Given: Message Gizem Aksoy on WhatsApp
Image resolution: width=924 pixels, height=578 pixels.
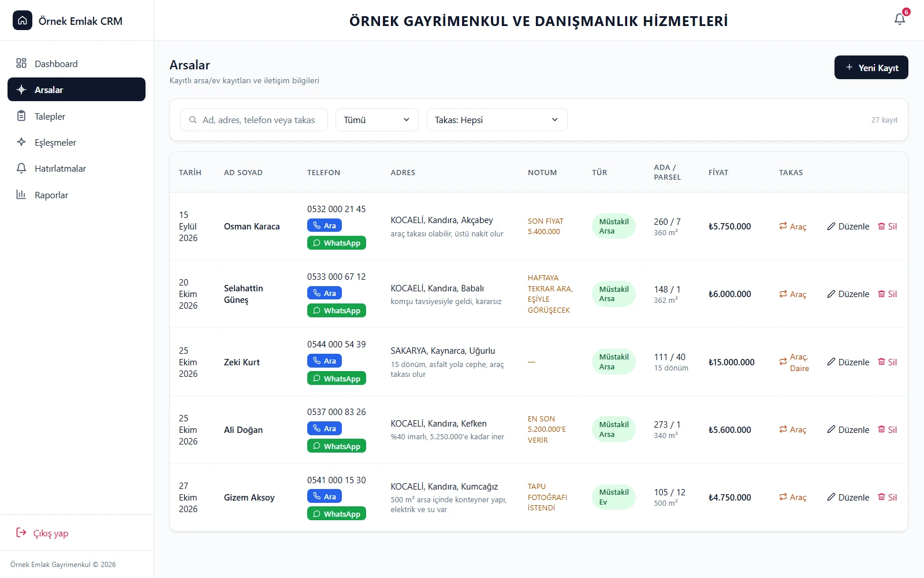Looking at the screenshot, I should [337, 514].
